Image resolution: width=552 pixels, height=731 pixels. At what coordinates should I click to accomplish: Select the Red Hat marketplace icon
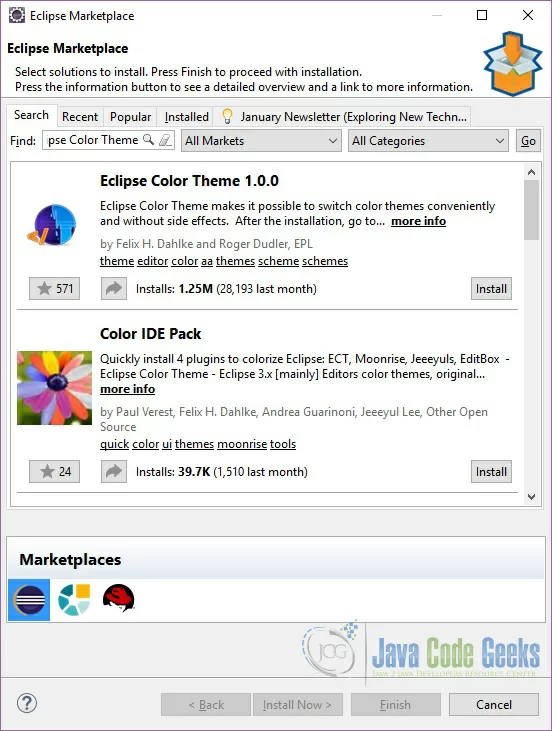[118, 598]
